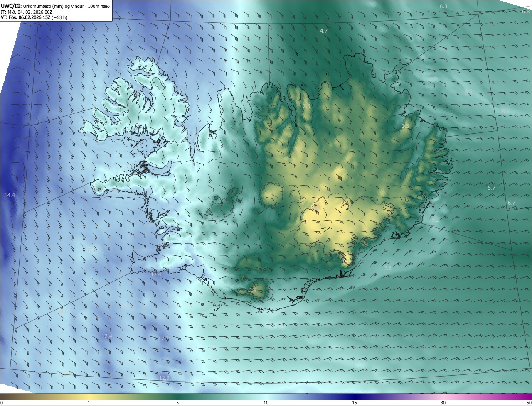Click the map value label 6.3
This screenshot has width=532, height=406.
[x=443, y=7]
